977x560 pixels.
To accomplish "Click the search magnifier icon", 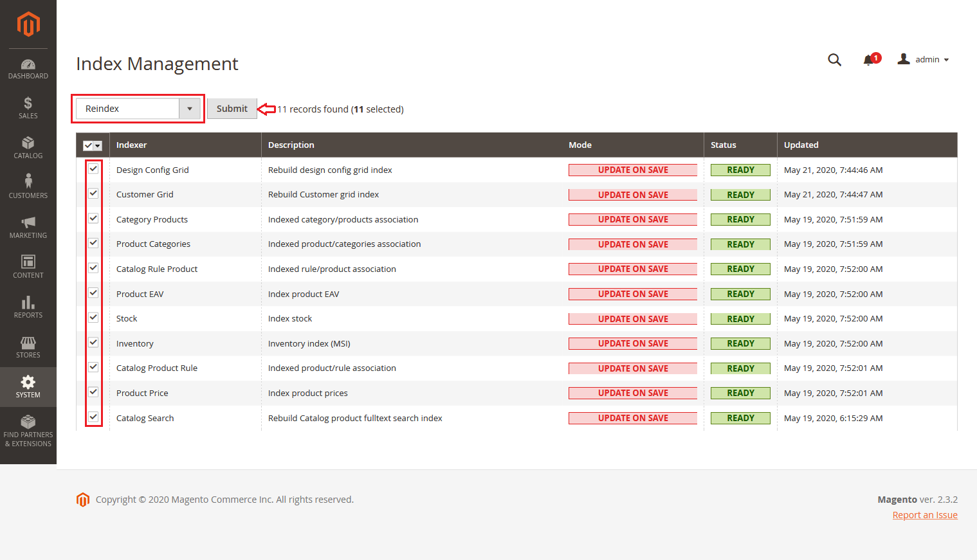I will coord(834,60).
